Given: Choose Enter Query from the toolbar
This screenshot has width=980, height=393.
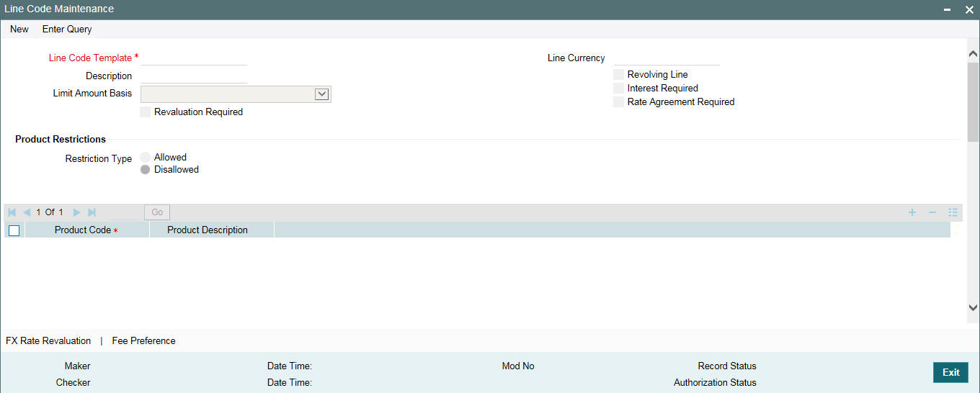Looking at the screenshot, I should pos(67,30).
